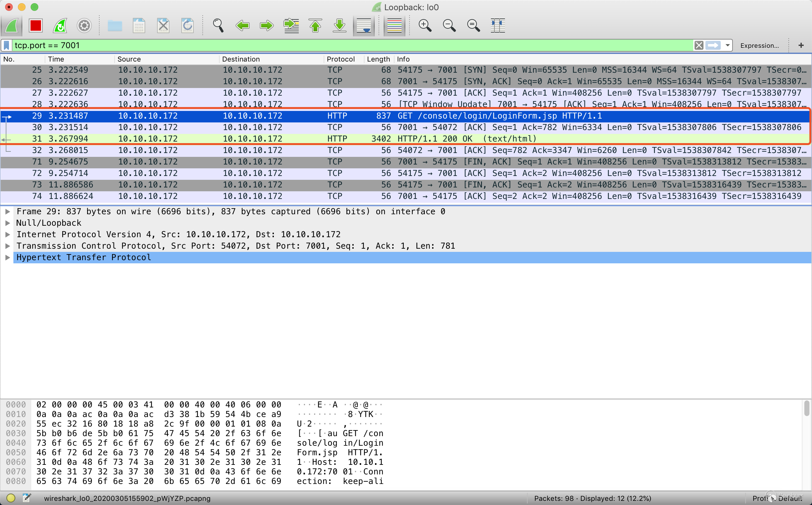Viewport: 812px width, 505px height.
Task: Toggle auto-scroll during live capture
Action: [364, 26]
